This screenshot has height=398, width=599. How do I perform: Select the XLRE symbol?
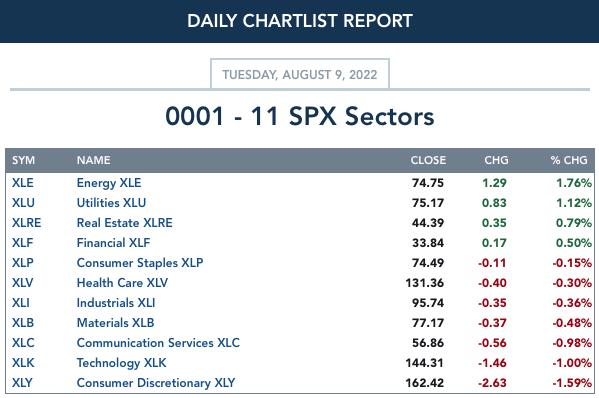point(26,223)
